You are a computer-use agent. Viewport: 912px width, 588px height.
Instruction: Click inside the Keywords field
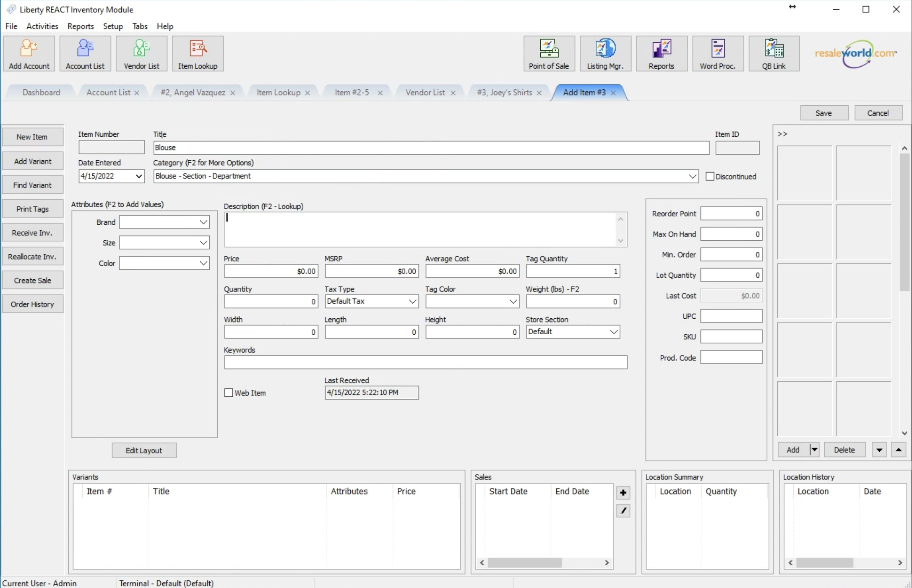(425, 362)
